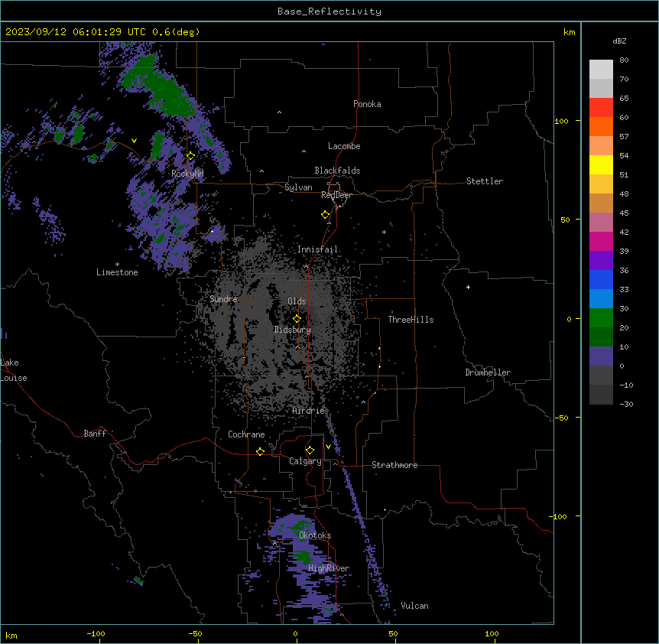The width and height of the screenshot is (659, 644).
Task: Click the ThreeHills label
Action: coord(411,320)
